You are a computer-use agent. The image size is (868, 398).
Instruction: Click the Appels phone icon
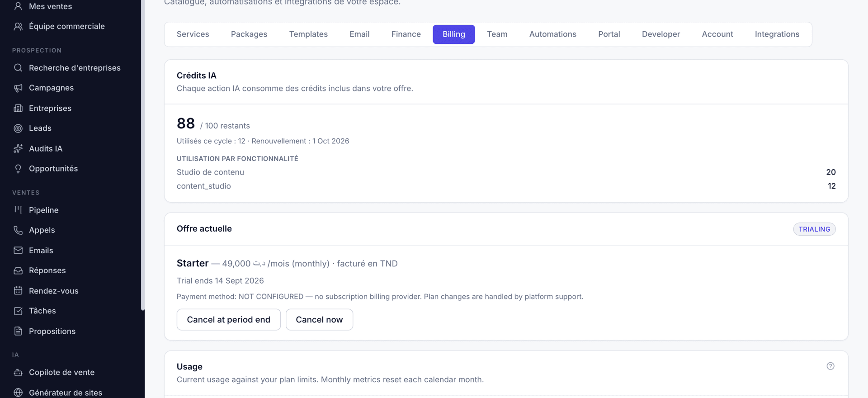(x=18, y=230)
